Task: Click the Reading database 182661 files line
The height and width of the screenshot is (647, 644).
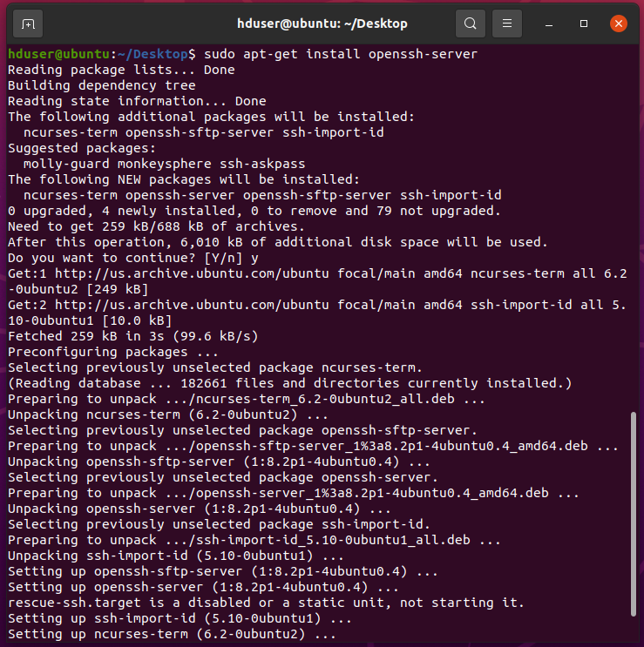Action: [x=290, y=383]
